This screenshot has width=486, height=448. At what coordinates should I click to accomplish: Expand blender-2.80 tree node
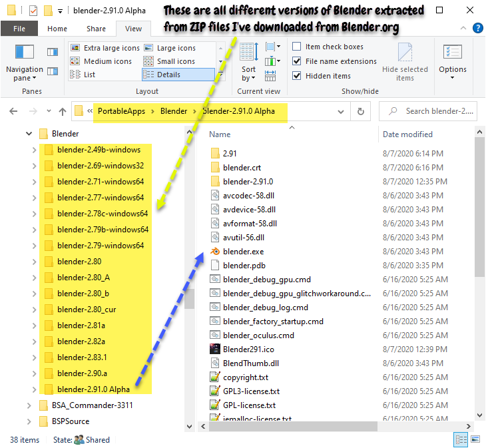point(34,262)
